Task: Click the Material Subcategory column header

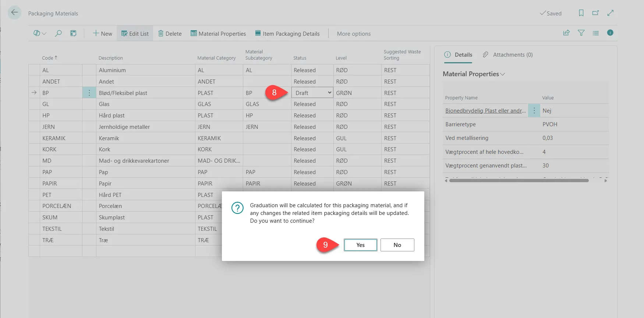Action: [259, 55]
